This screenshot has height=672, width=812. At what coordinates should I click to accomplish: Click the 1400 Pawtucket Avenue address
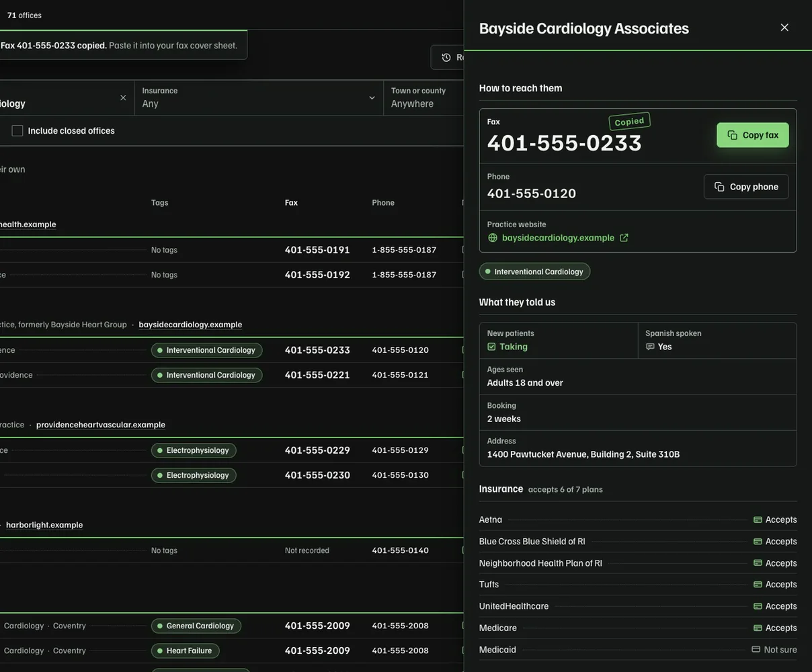(583, 454)
